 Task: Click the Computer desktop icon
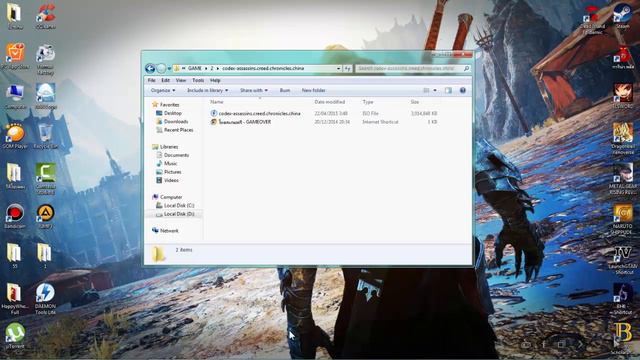tap(15, 96)
